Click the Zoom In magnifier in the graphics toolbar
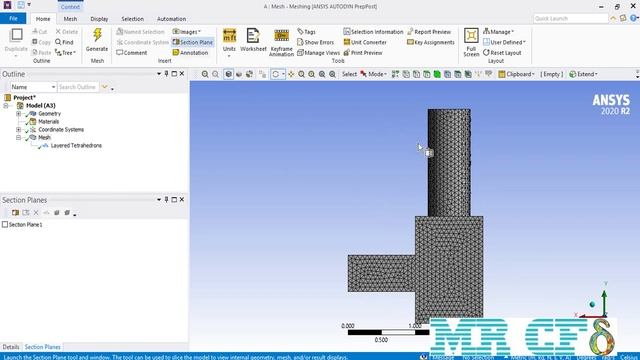 [x=205, y=74]
